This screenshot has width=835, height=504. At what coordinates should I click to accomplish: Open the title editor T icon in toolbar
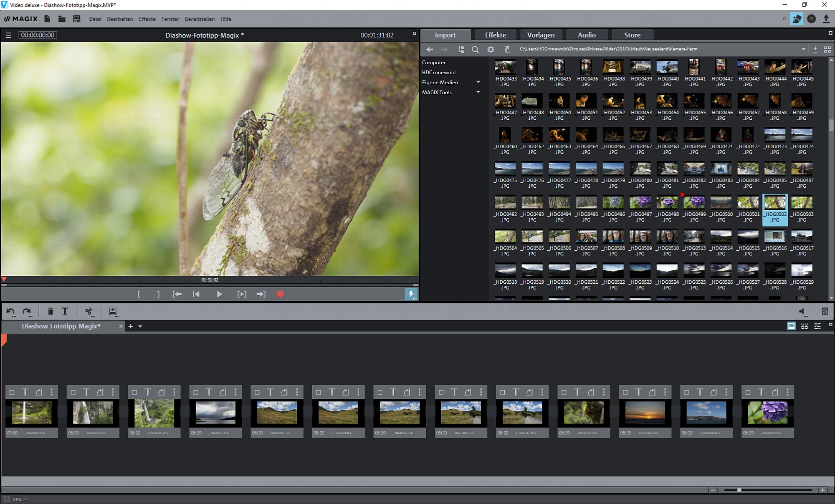65,311
